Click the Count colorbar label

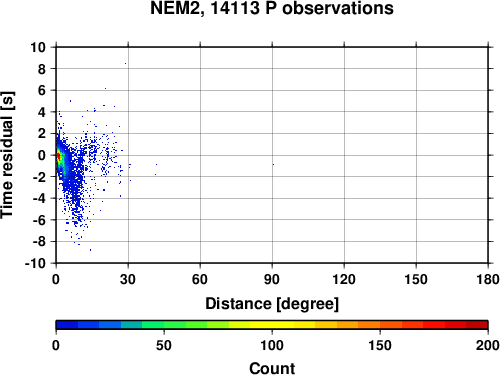click(272, 368)
